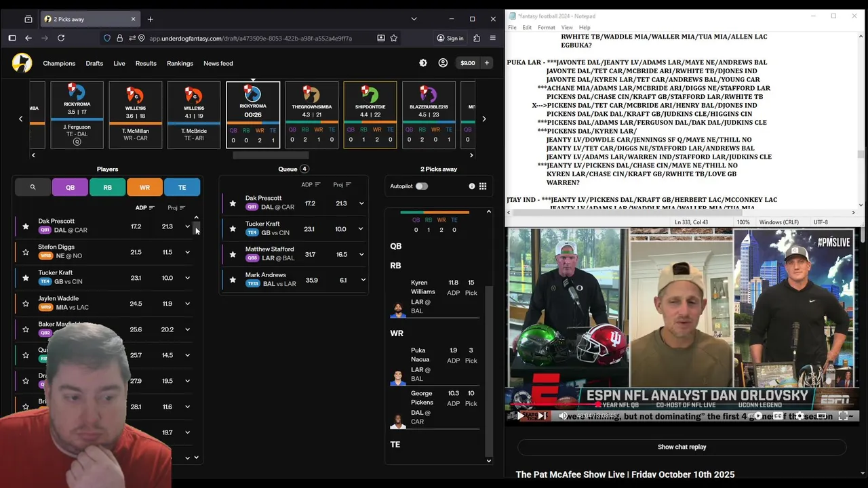Add funds with the plus button by $9.00

[x=486, y=63]
